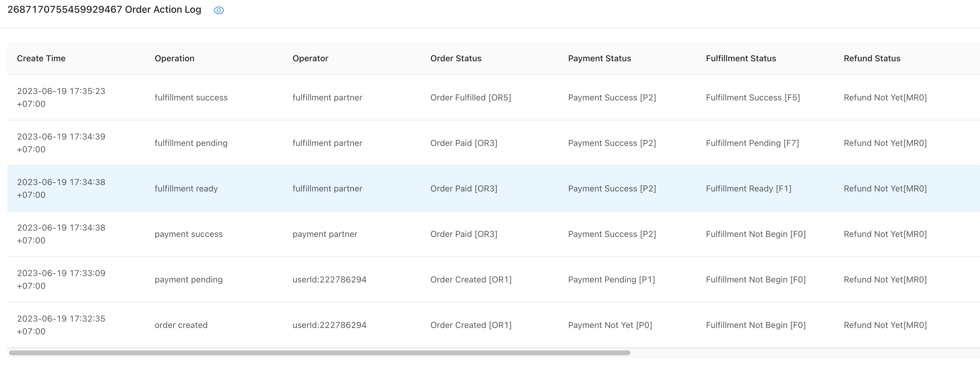The height and width of the screenshot is (375, 980).
Task: Select the Fulfillment Pending [F7] cell
Action: pyautogui.click(x=752, y=143)
